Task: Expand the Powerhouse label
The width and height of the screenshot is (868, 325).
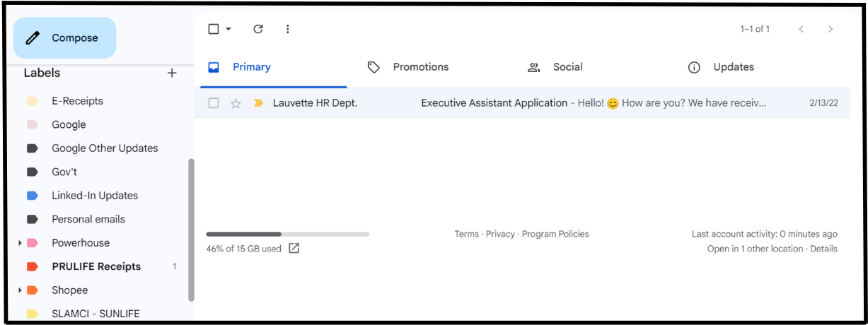Action: 20,243
